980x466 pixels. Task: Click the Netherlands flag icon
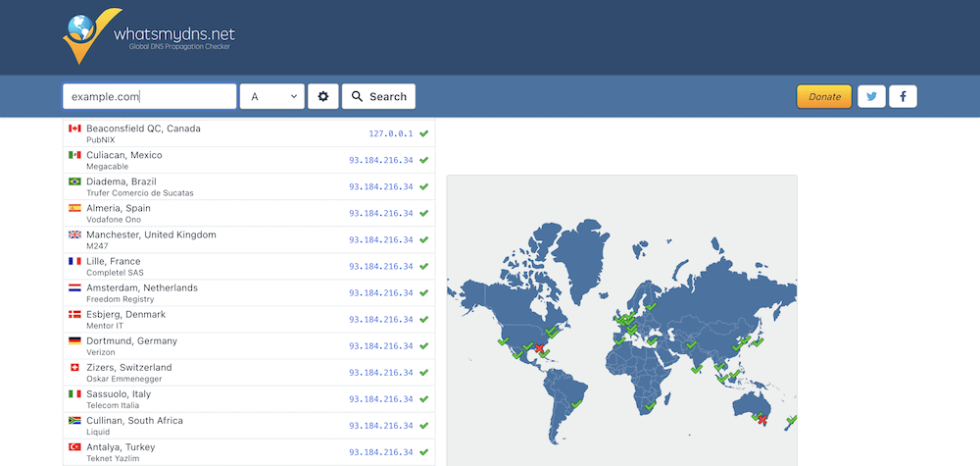pyautogui.click(x=75, y=287)
